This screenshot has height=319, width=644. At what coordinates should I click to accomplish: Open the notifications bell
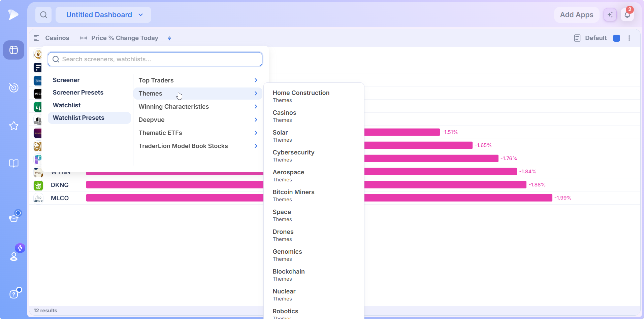tap(627, 15)
